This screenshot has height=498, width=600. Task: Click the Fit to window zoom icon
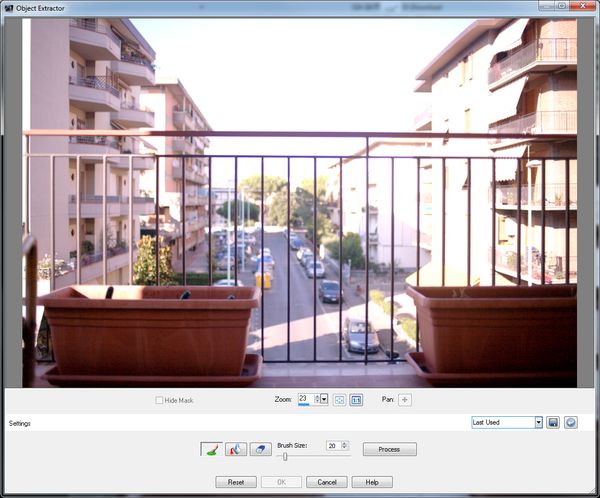[339, 400]
